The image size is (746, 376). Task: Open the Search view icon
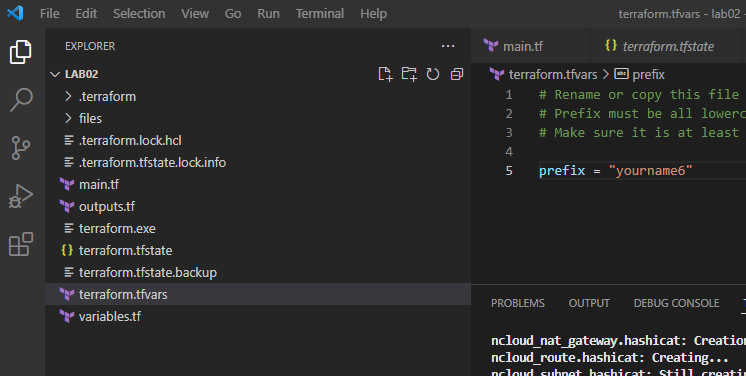21,100
